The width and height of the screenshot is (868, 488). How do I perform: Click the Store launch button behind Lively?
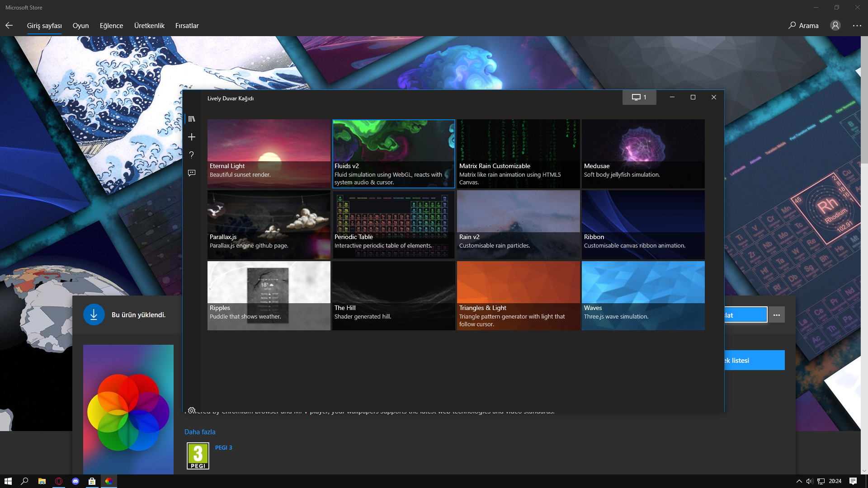pos(746,315)
